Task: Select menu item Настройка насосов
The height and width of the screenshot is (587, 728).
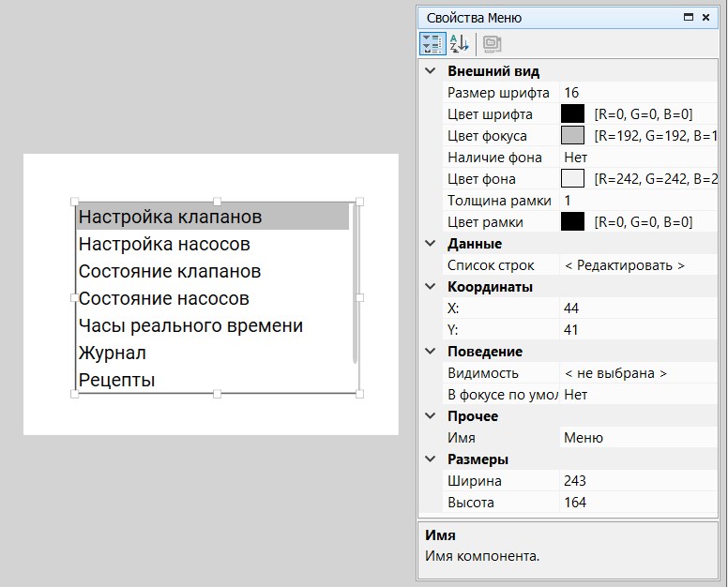Action: click(164, 245)
